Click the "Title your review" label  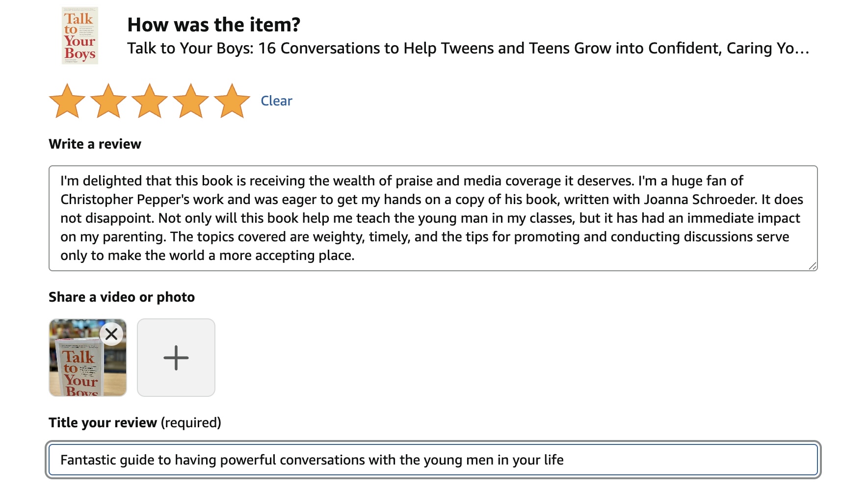(x=103, y=423)
